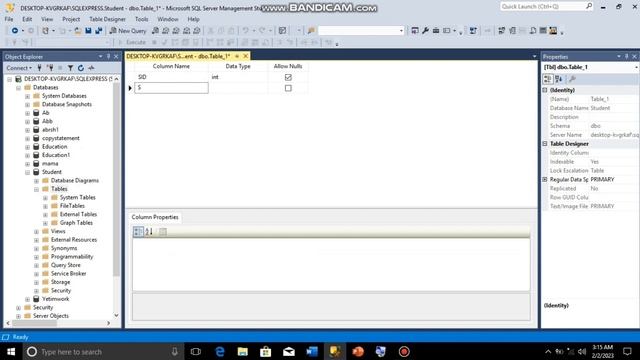Click the Object Explorer horizontal scrollbar
This screenshot has height=360, width=640.
click(35, 323)
